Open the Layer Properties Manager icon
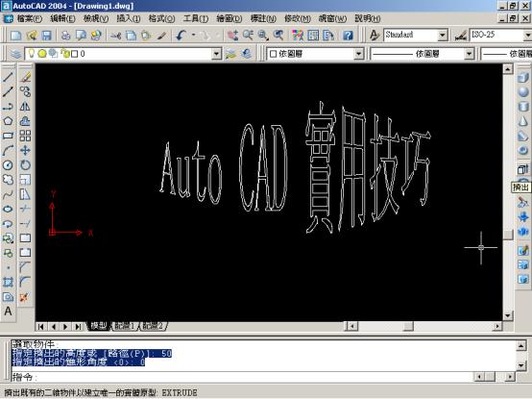The image size is (532, 399). pyautogui.click(x=15, y=54)
